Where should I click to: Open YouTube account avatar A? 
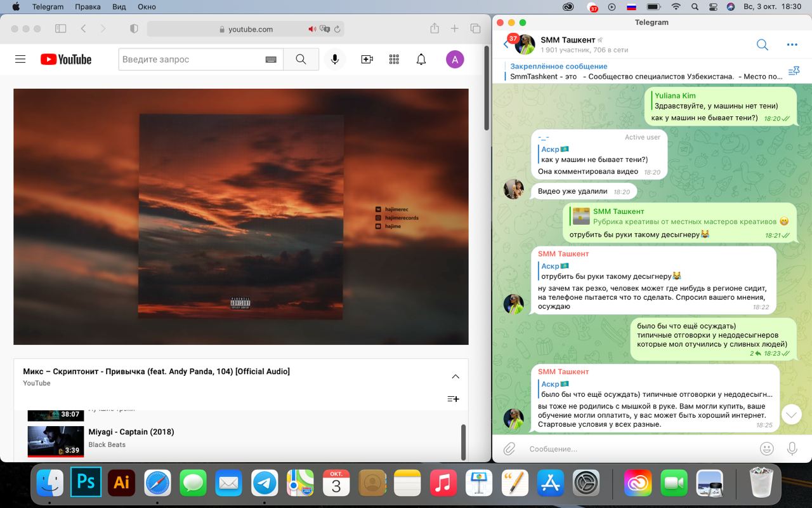pyautogui.click(x=455, y=59)
